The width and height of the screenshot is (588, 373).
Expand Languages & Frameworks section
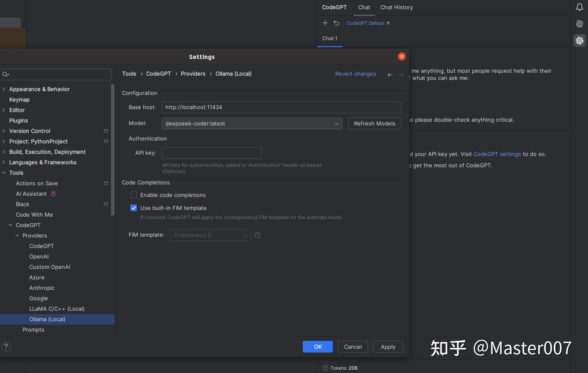[x=4, y=162]
